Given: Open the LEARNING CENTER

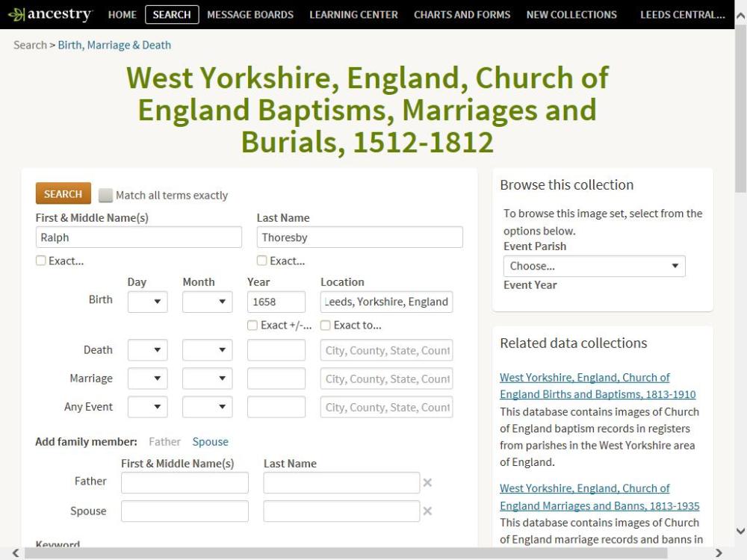Looking at the screenshot, I should tap(353, 13).
